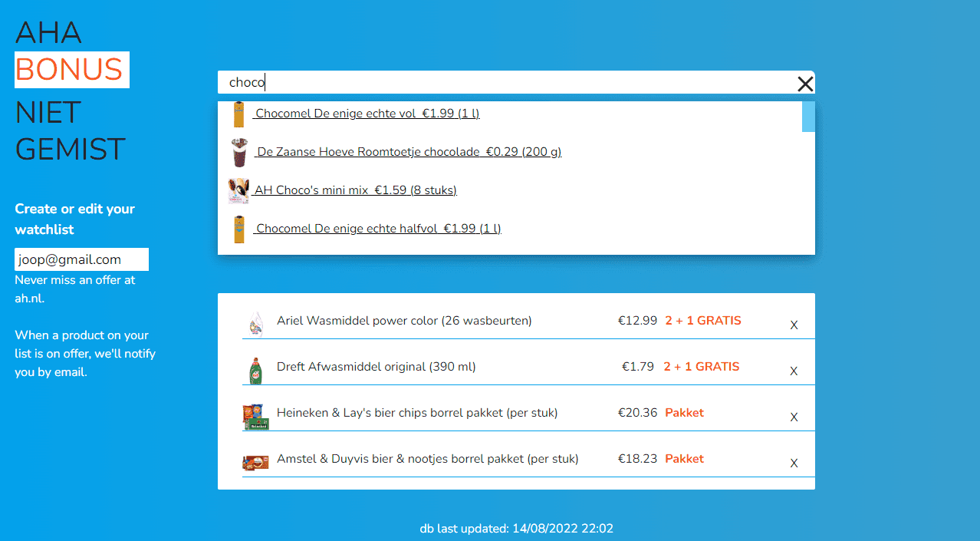Click the Ariel Wasmiddel product thumbnail
The height and width of the screenshot is (541, 980).
pos(255,324)
